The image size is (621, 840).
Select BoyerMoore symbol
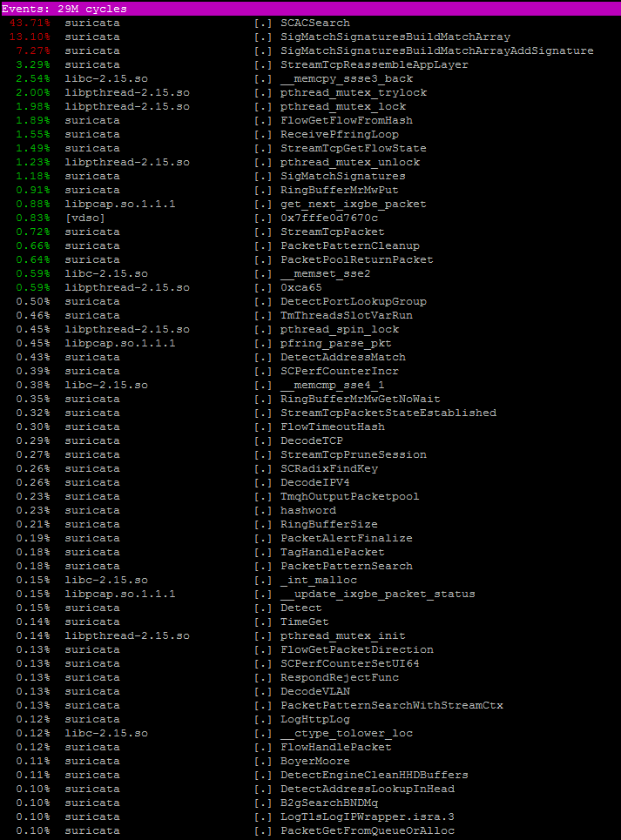tap(315, 762)
